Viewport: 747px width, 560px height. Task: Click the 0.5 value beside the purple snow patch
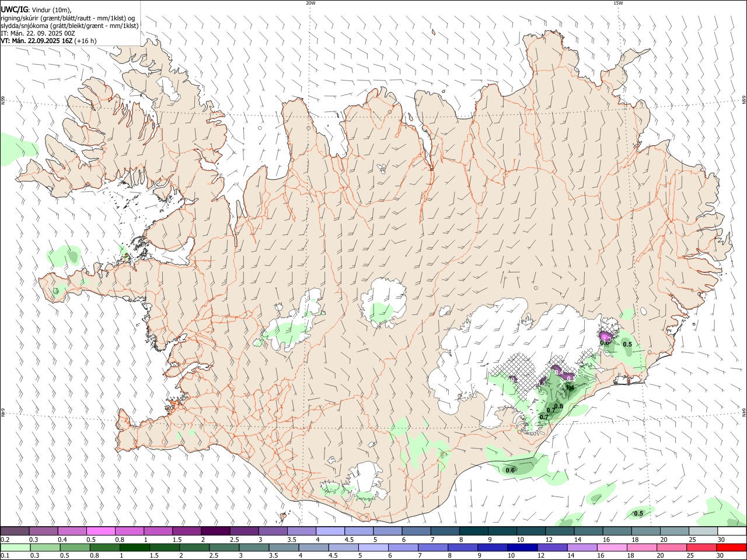(627, 344)
